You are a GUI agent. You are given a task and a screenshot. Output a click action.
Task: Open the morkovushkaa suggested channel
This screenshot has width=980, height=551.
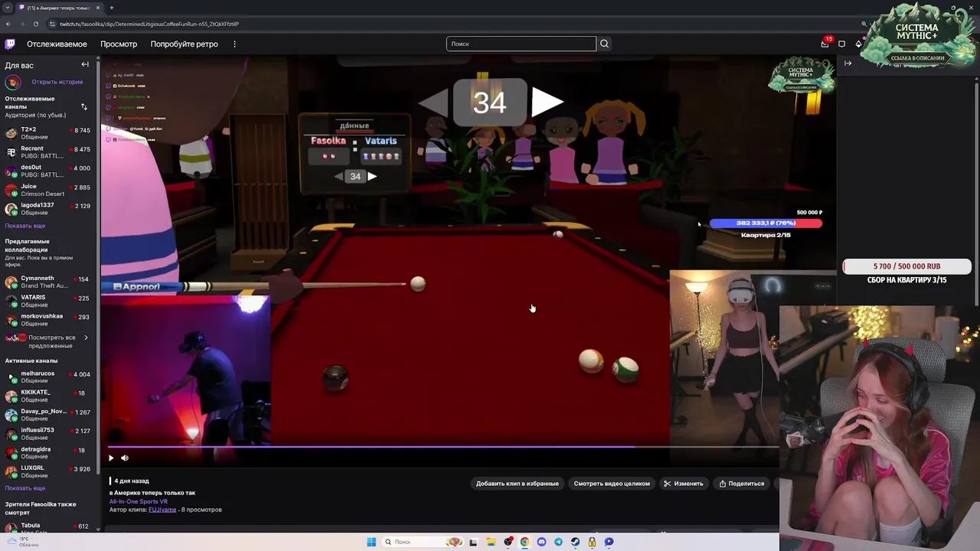tap(49, 319)
